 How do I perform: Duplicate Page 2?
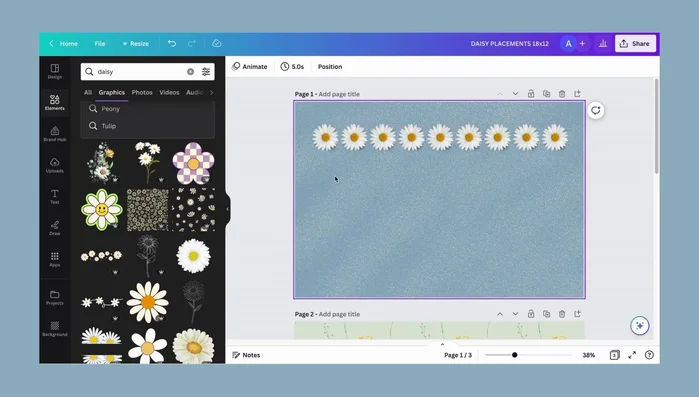point(547,314)
